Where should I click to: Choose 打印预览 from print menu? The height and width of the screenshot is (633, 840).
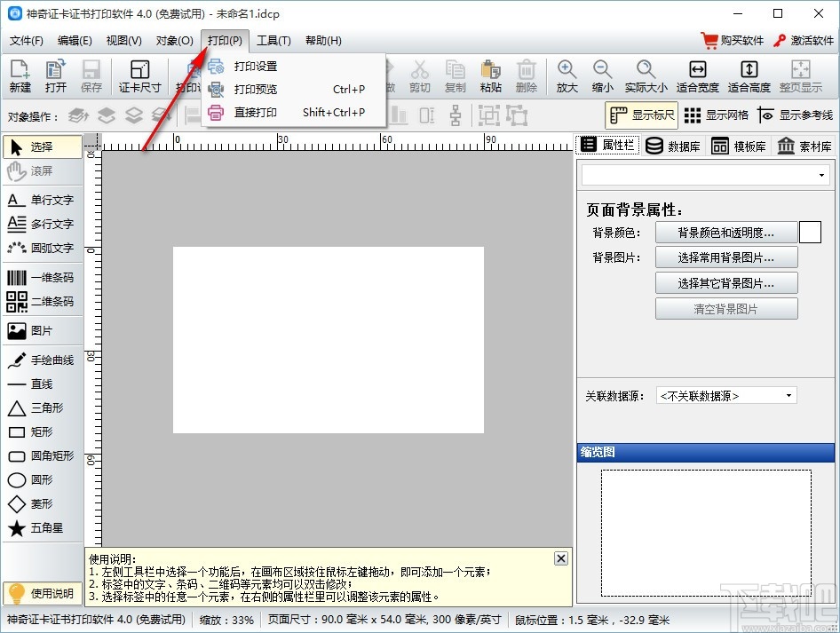coord(294,90)
